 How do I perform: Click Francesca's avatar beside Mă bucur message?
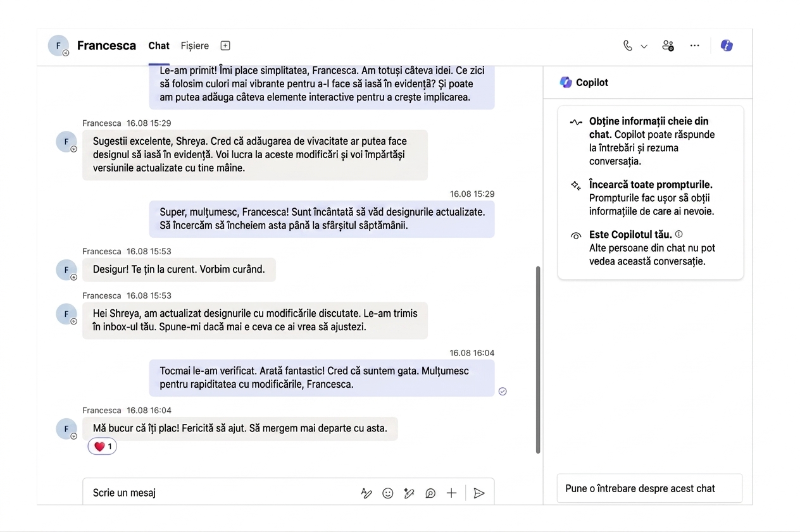click(x=66, y=428)
